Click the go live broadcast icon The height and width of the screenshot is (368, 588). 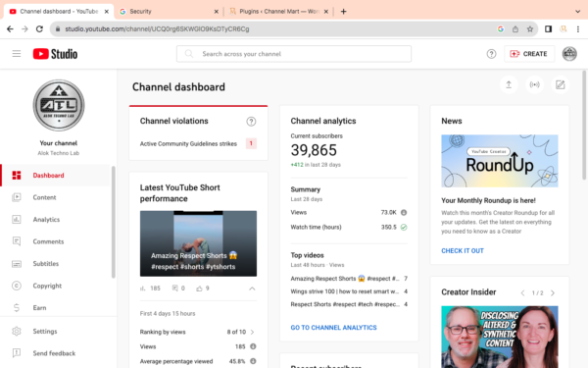(x=534, y=84)
